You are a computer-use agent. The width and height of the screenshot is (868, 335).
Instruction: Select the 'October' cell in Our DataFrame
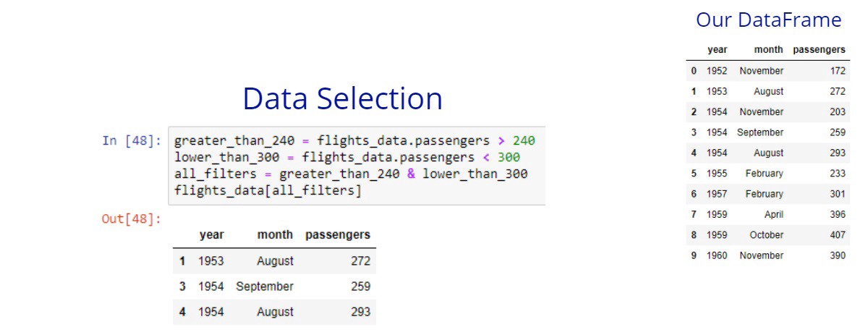[766, 235]
